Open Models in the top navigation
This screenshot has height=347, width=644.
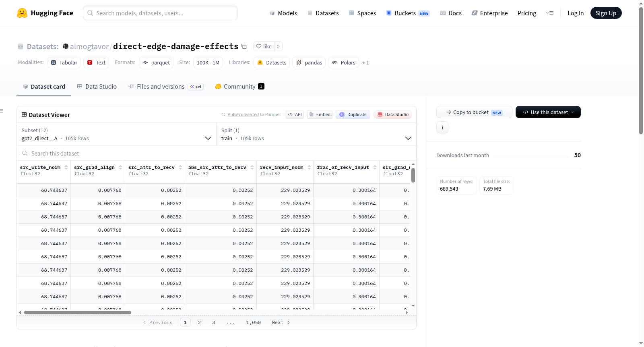[x=283, y=13]
